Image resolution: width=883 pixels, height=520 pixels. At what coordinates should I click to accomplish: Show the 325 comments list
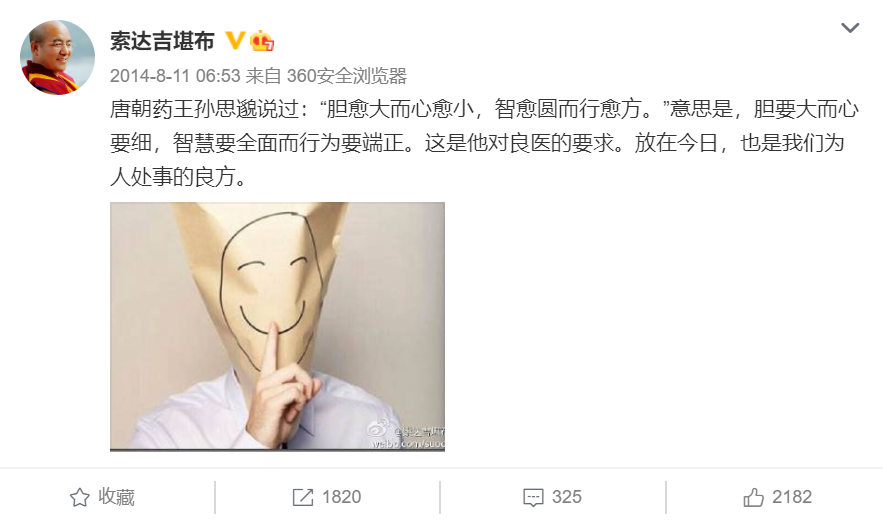coord(567,497)
